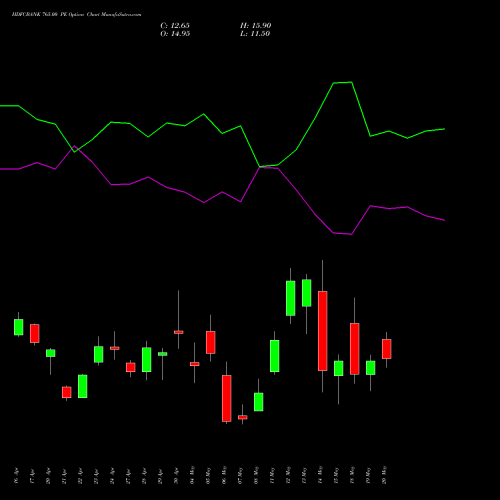Click the green candle for 28 Apr
The width and height of the screenshot is (500, 500).
[x=147, y=360]
